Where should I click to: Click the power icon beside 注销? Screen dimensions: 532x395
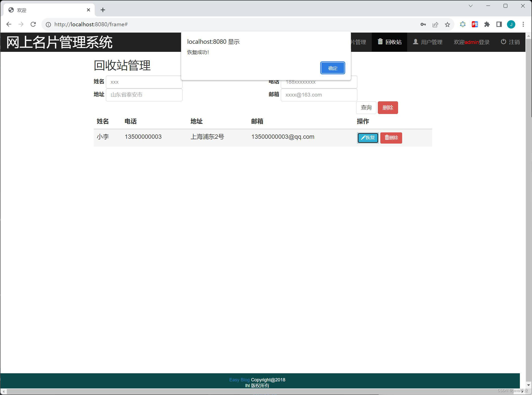[503, 41]
